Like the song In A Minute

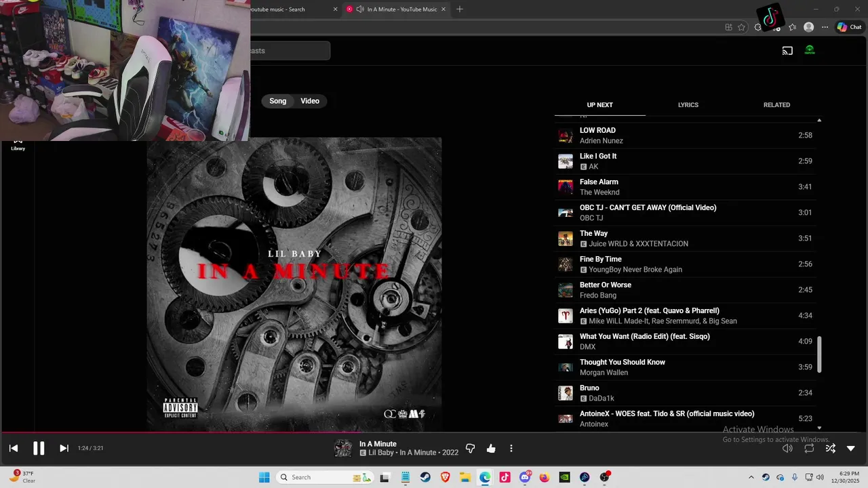click(x=491, y=449)
